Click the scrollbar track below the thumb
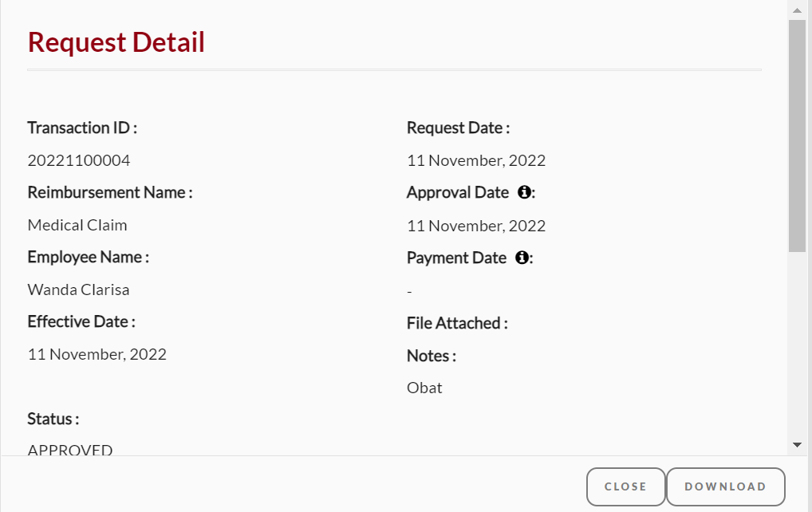812x512 pixels. (797, 345)
